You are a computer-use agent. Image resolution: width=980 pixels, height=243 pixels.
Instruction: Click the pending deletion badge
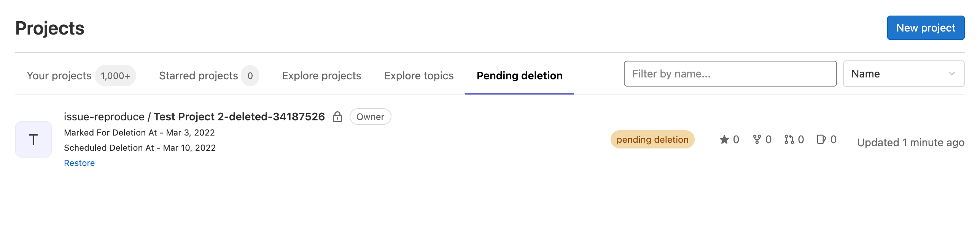[x=652, y=139]
